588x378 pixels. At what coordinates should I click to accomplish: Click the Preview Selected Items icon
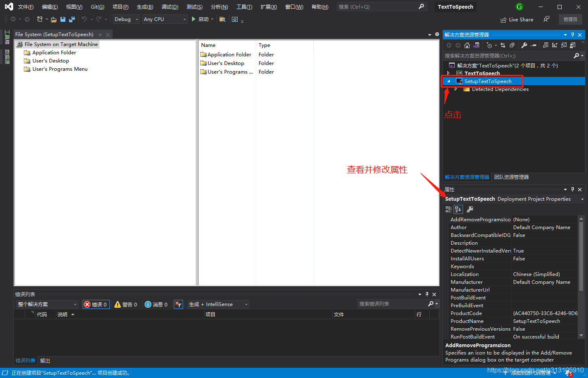point(533,45)
